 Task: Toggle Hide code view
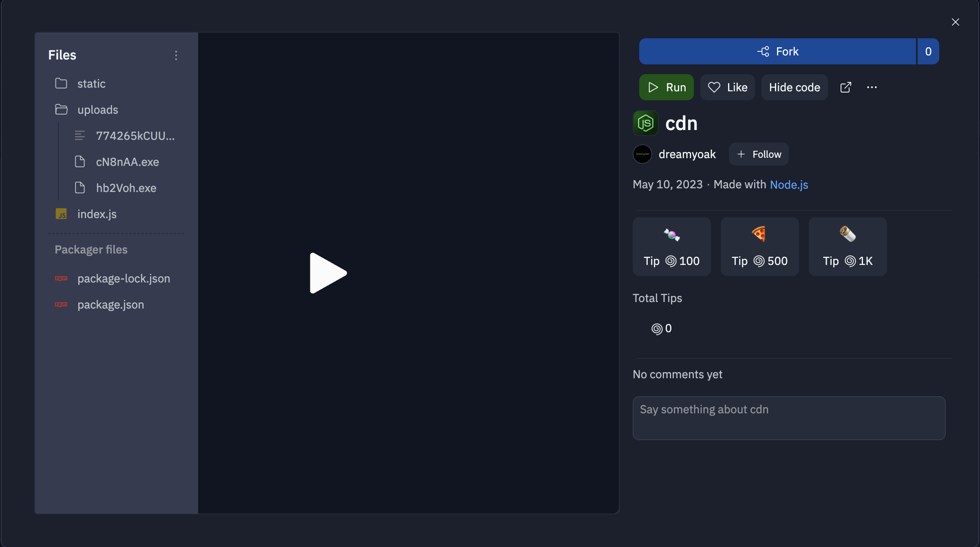coord(795,87)
